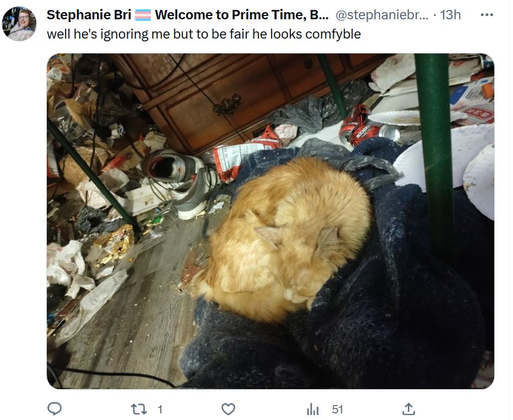
Task: Click the trans flag emoji in name
Action: [x=143, y=15]
